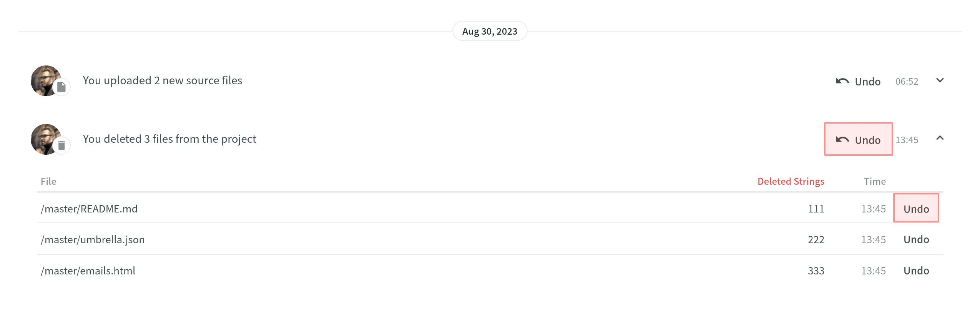The height and width of the screenshot is (316, 980).
Task: Undo deletion of umbrella.json file
Action: (916, 239)
